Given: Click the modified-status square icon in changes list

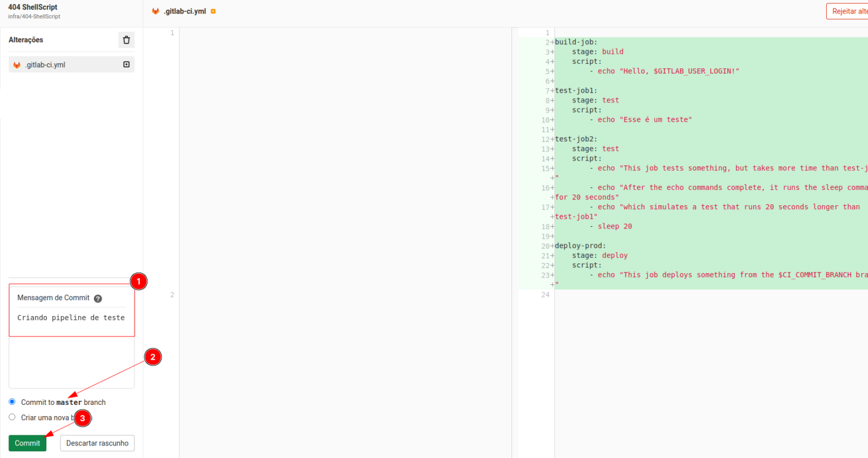Looking at the screenshot, I should coord(127,64).
